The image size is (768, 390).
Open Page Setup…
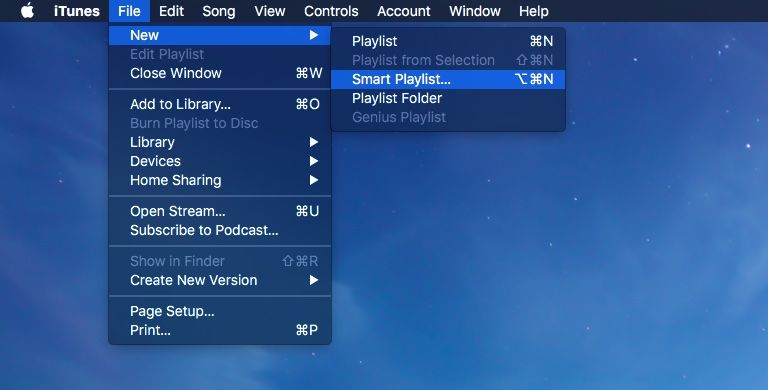[220, 312]
